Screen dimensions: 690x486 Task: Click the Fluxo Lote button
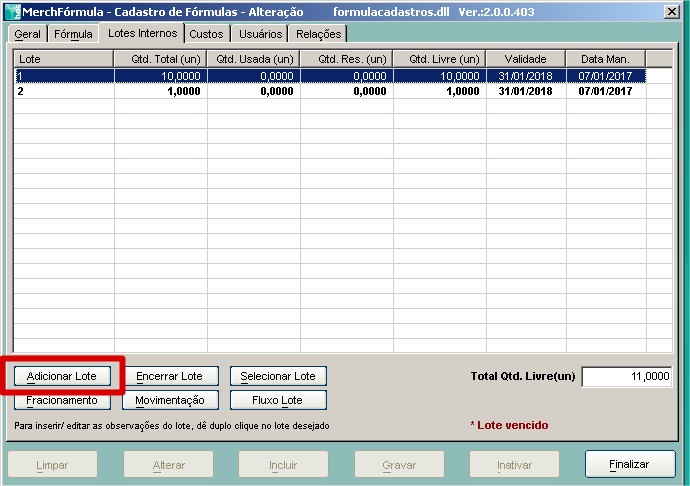(x=278, y=400)
